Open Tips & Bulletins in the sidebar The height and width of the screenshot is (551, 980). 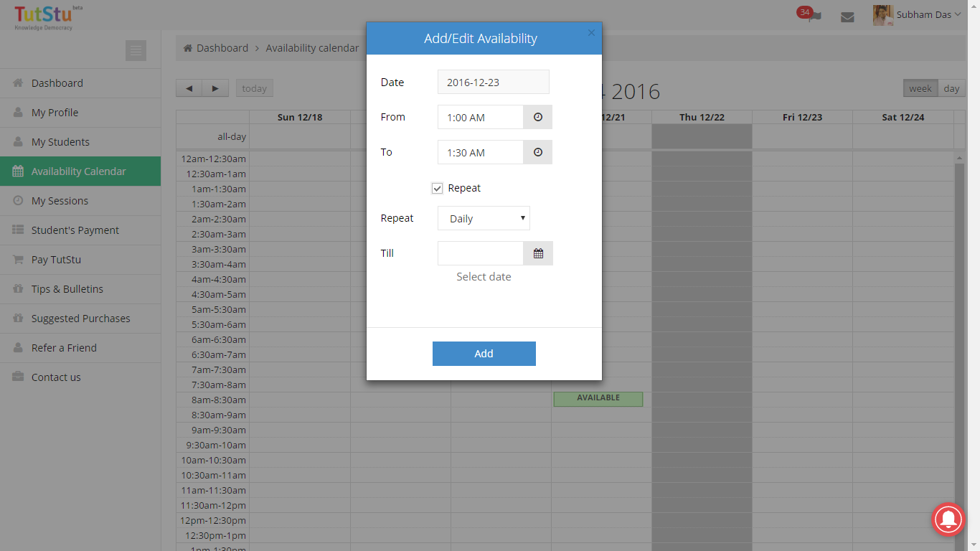(x=80, y=289)
